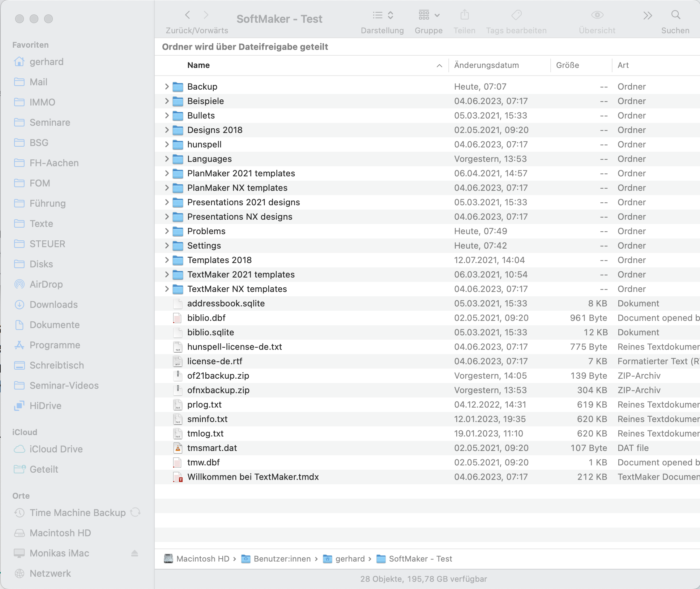The image size is (700, 589).
Task: Open Suchen search in the toolbar
Action: pyautogui.click(x=675, y=15)
